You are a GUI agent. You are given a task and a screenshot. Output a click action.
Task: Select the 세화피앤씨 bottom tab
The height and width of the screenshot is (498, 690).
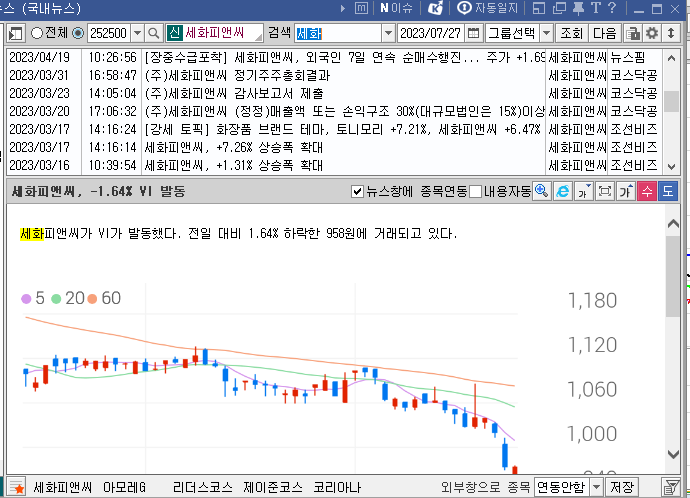click(x=62, y=487)
